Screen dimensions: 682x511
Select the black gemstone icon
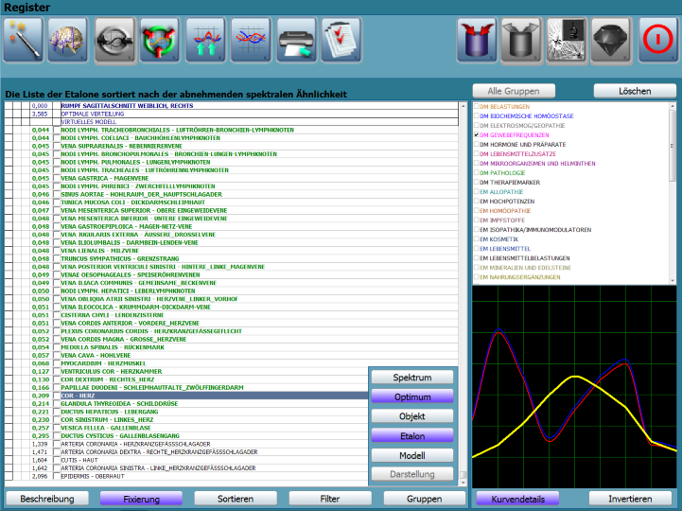(611, 42)
